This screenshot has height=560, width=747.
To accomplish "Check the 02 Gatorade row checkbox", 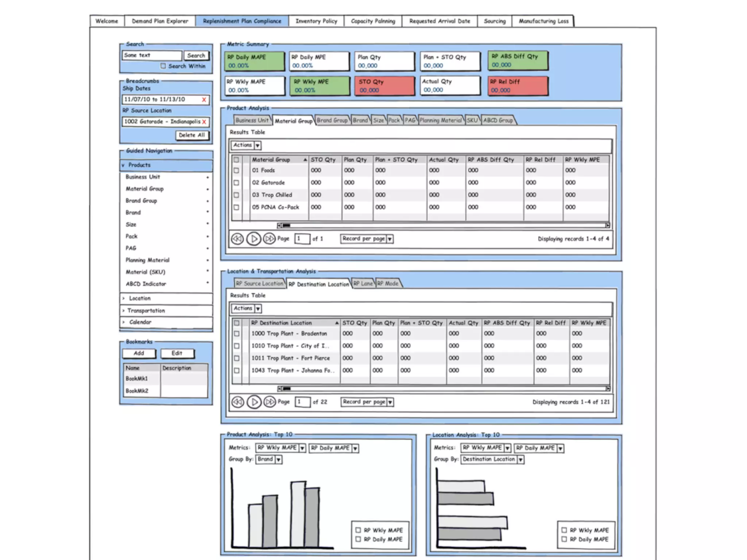I will [236, 183].
